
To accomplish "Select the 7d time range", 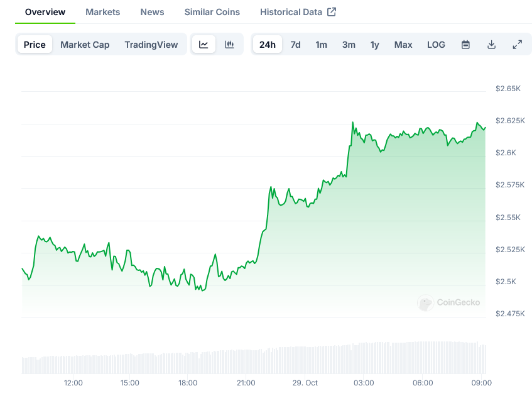I will [x=295, y=45].
